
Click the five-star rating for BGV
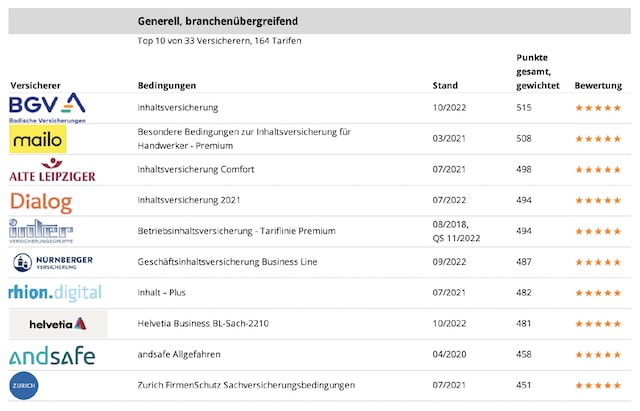598,107
